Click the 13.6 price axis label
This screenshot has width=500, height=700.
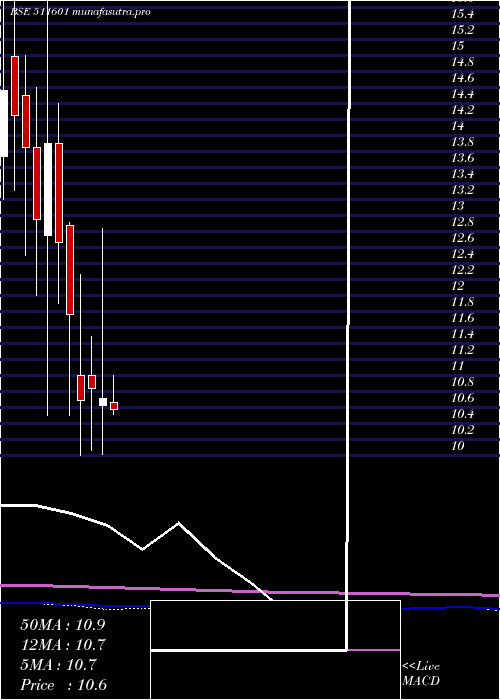pyautogui.click(x=462, y=158)
